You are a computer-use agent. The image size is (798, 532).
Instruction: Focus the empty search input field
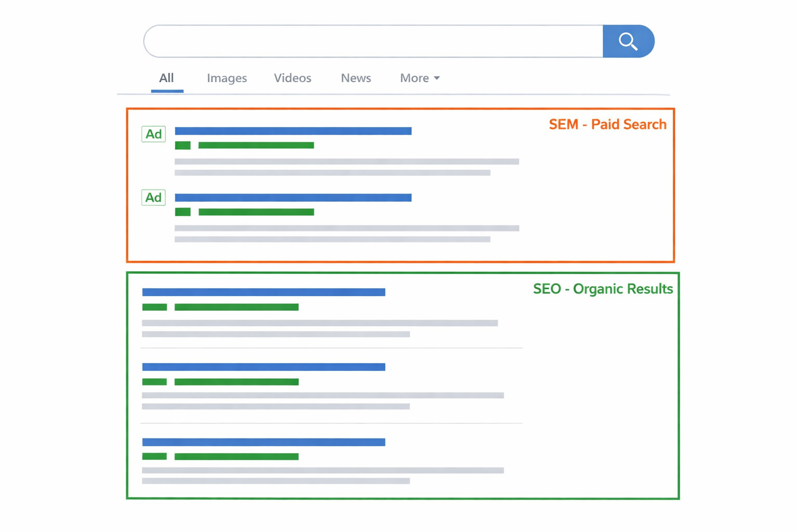coord(373,42)
